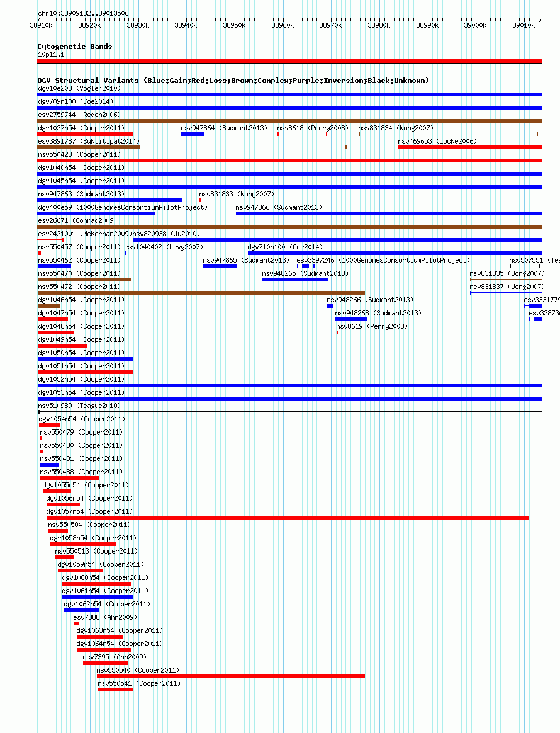This screenshot has width=560, height=733.
Task: Select the DGV Structural Variants track title
Action: coord(233,81)
